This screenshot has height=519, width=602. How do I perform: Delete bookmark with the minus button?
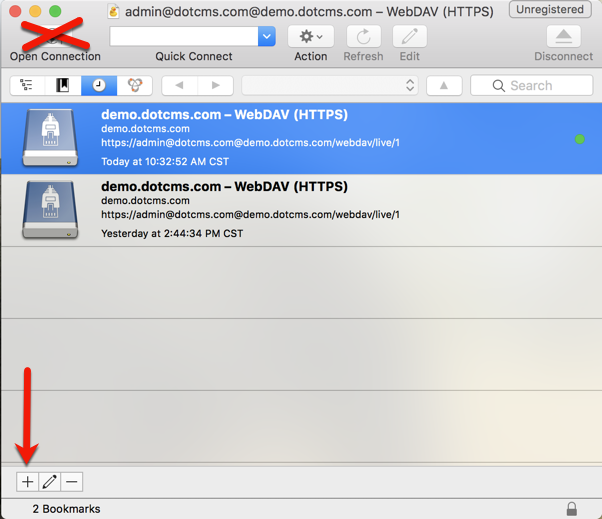[71, 482]
